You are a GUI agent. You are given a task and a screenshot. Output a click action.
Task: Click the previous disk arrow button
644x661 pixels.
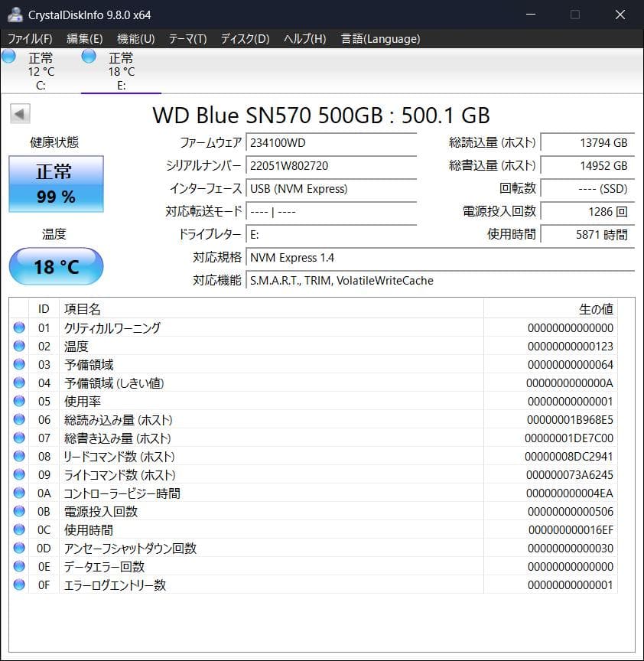20,114
